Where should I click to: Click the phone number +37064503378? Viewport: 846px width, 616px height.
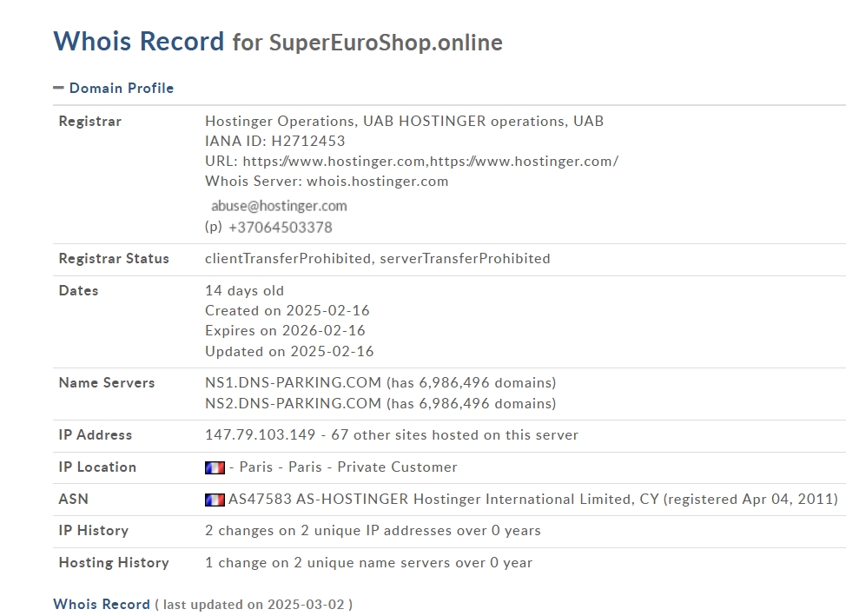tap(280, 228)
